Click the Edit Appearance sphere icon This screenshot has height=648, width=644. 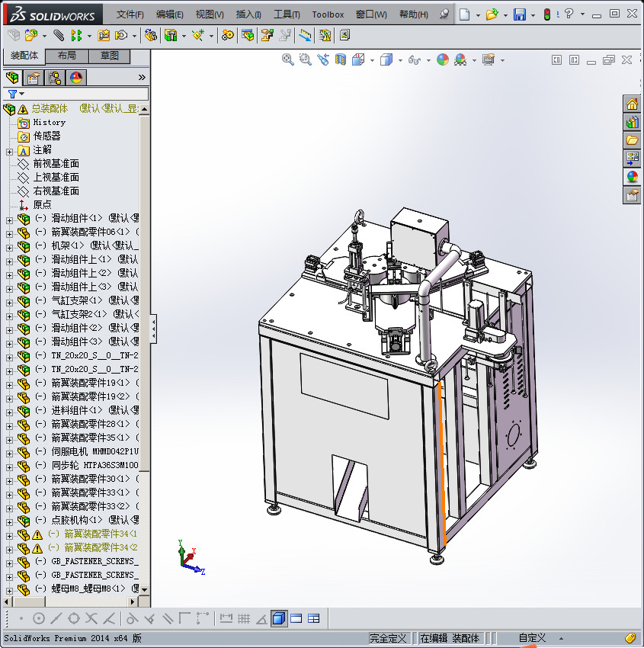click(x=443, y=59)
